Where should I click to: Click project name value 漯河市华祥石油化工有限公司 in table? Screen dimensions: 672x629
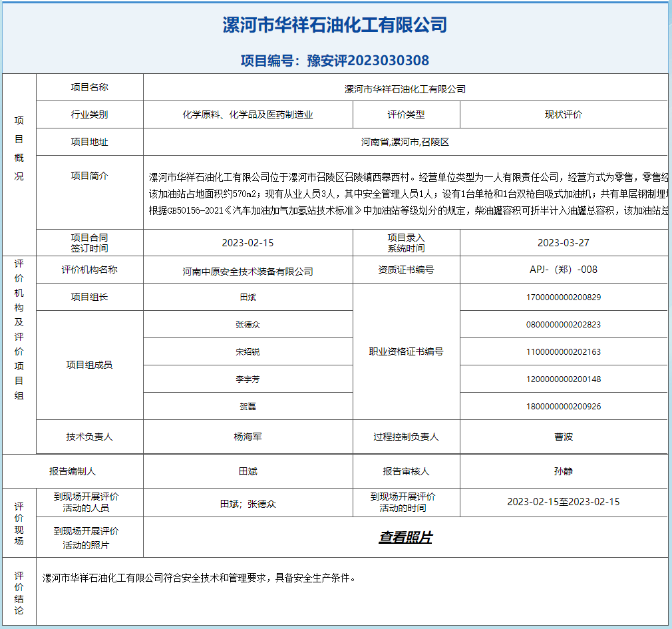pos(405,89)
